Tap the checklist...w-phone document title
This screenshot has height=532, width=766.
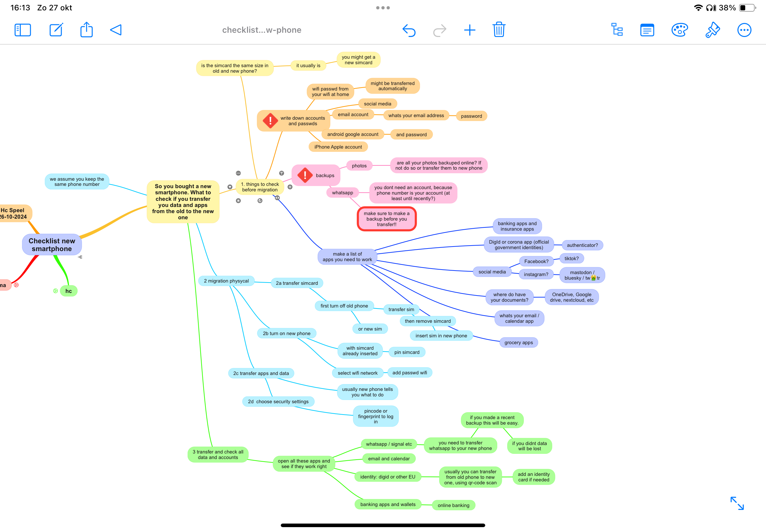click(262, 30)
